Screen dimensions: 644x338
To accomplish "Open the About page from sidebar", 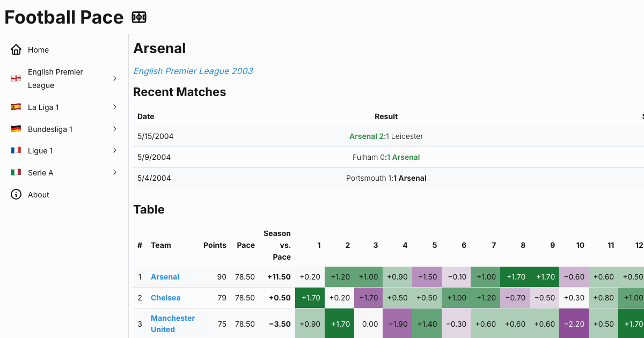I will (40, 194).
